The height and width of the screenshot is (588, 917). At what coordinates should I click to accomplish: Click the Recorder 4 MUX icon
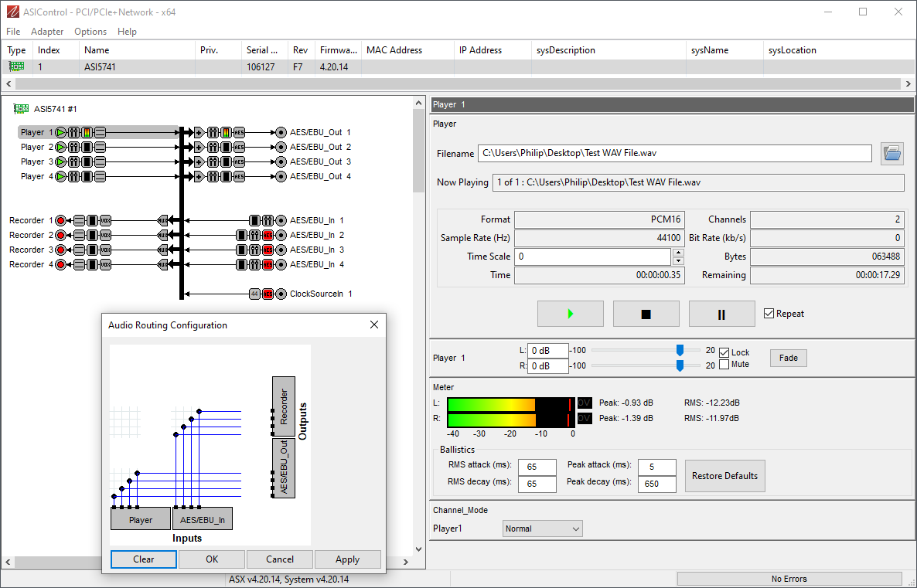tap(162, 264)
